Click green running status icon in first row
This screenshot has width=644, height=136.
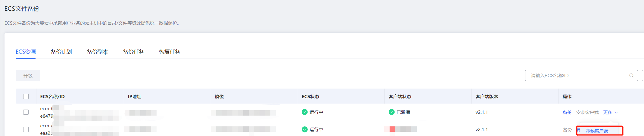pyautogui.click(x=305, y=112)
